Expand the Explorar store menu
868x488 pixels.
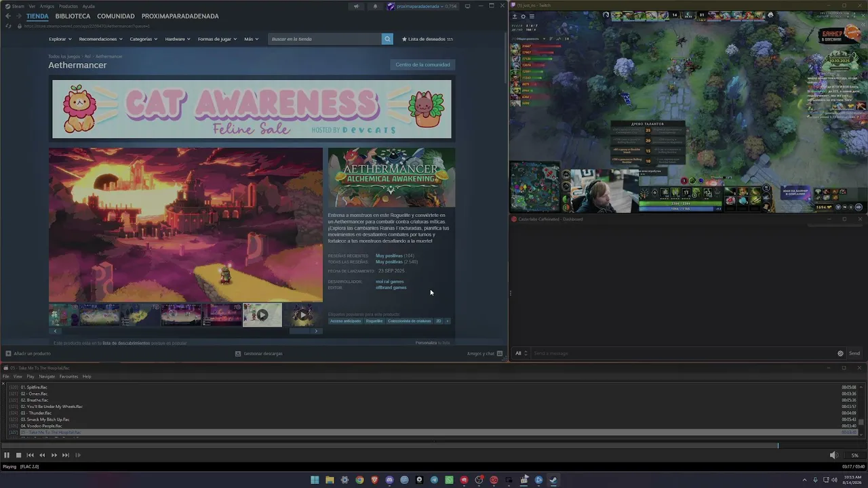(60, 39)
